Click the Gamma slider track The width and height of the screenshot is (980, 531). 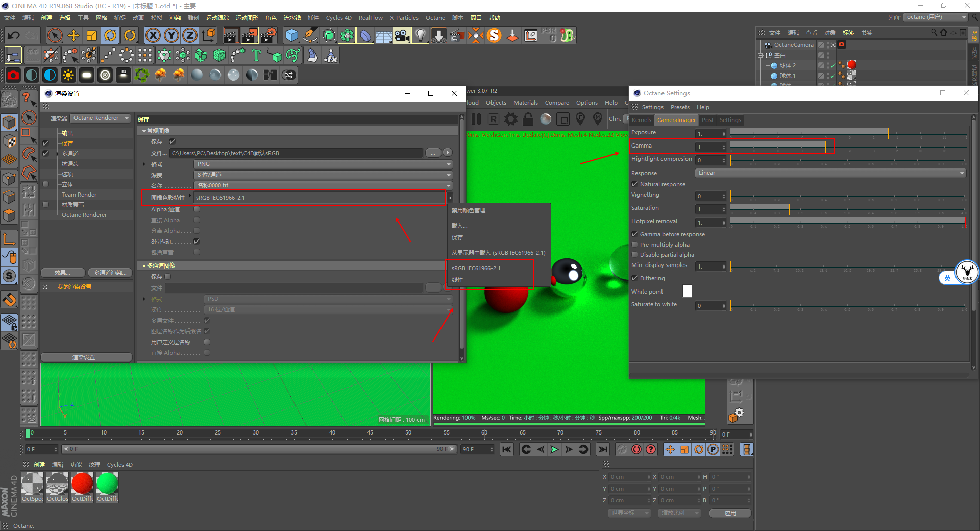point(847,146)
